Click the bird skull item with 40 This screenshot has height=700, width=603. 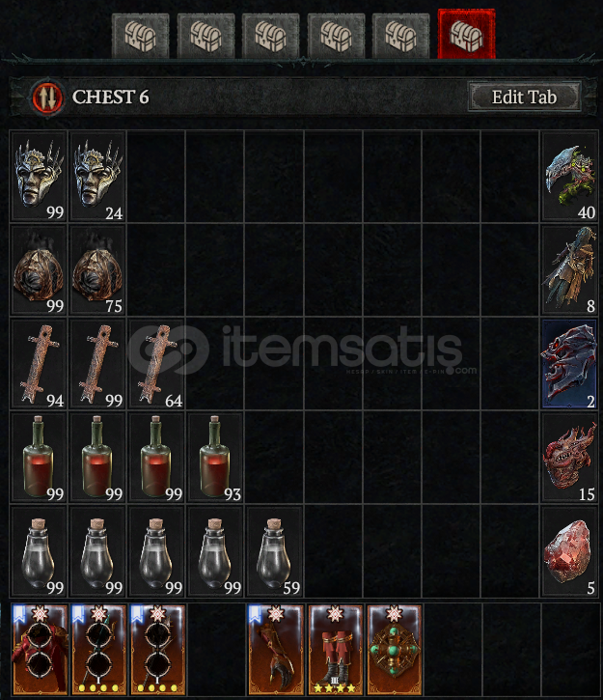click(569, 177)
